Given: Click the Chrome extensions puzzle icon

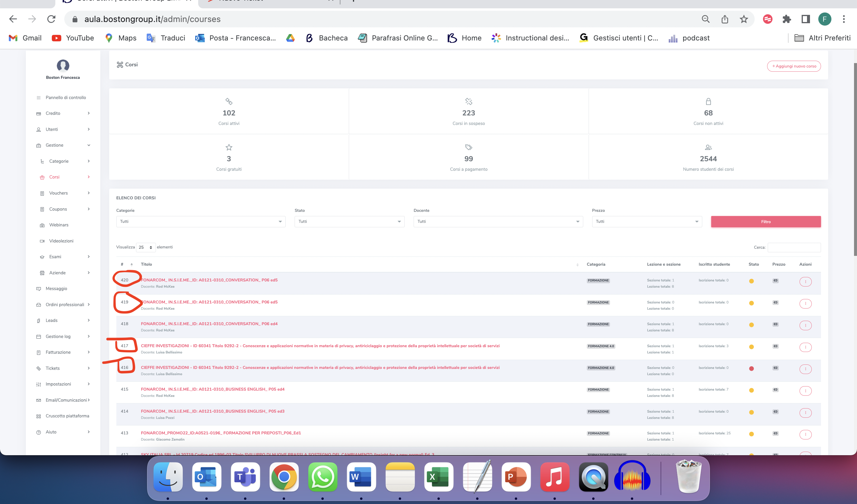Looking at the screenshot, I should [x=786, y=19].
